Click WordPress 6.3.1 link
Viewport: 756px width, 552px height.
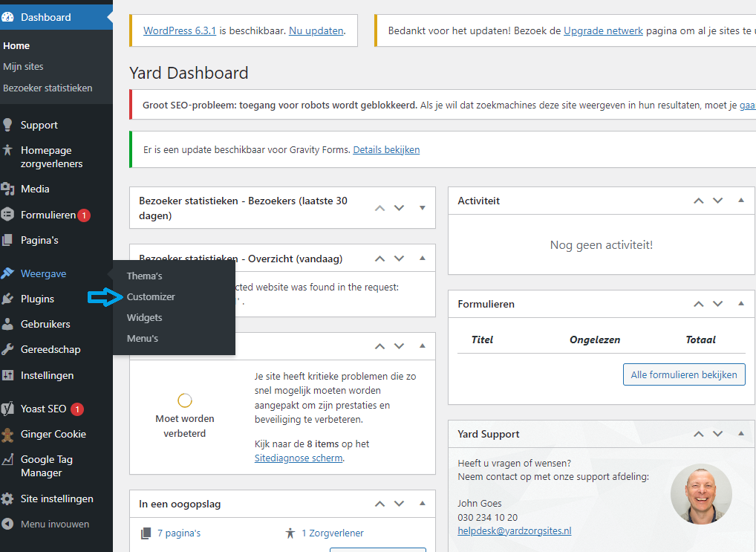(180, 30)
